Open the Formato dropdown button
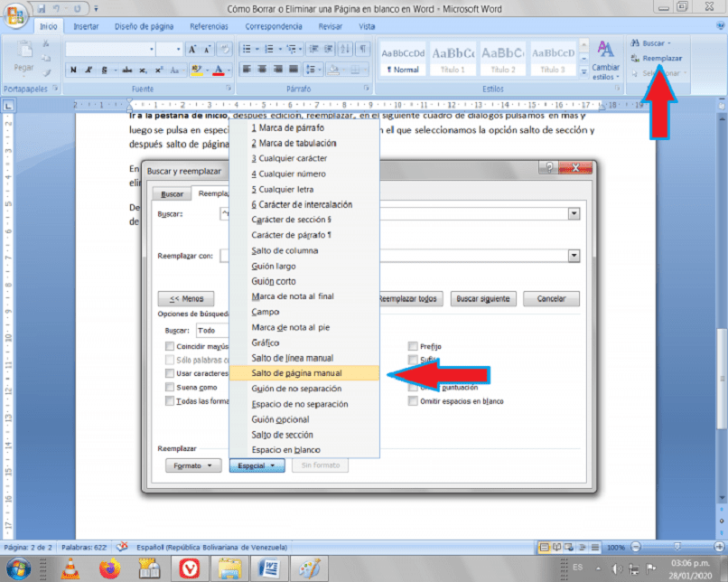728x582 pixels. pos(192,465)
